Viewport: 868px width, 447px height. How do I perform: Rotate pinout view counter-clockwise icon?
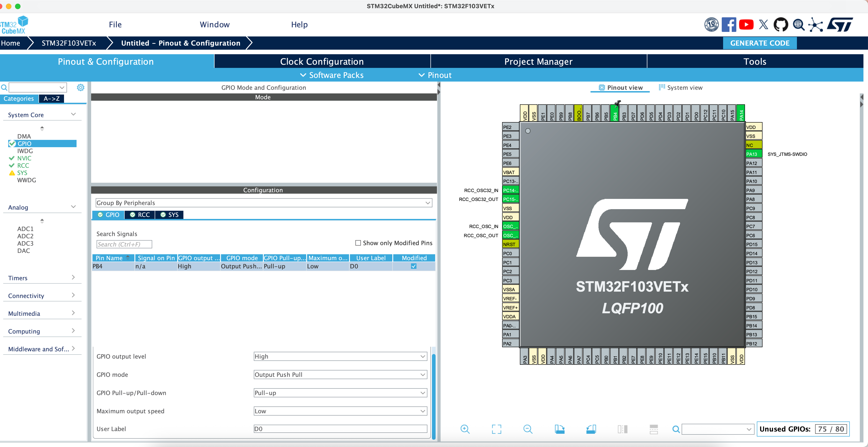(x=591, y=429)
